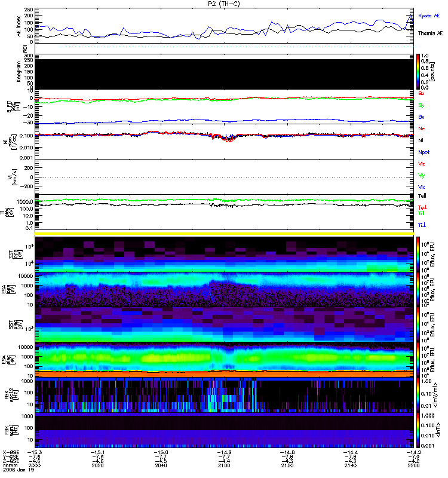Click the -14.2 X-GSE position value
This screenshot has width=448, height=478.
tap(413, 452)
